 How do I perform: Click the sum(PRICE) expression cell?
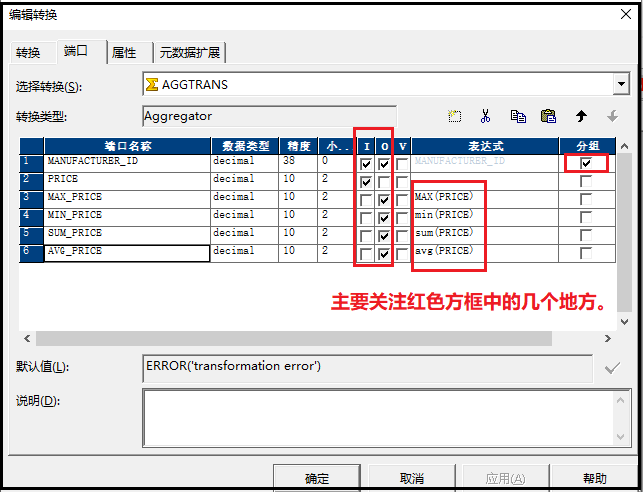tap(485, 235)
